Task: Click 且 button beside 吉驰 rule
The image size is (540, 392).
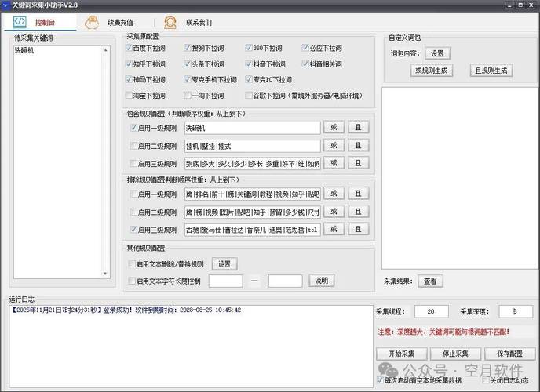Action: [359, 230]
